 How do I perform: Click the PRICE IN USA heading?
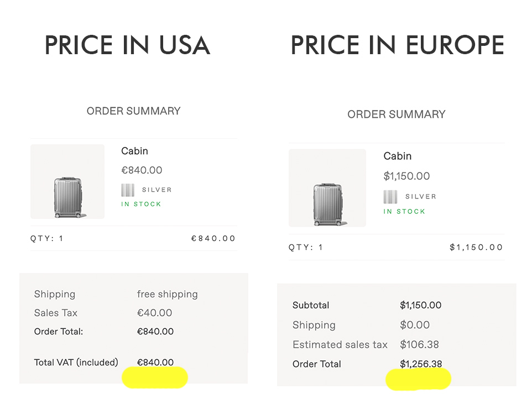(x=128, y=45)
